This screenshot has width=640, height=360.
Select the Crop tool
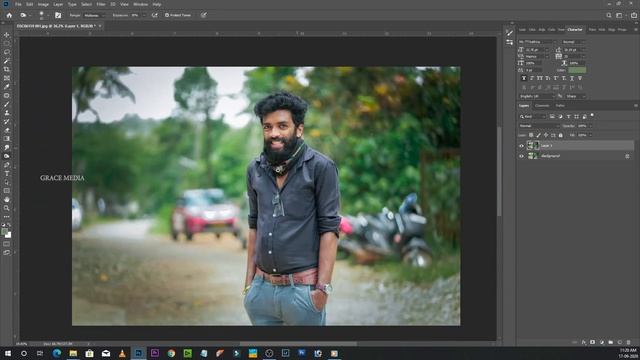7,69
